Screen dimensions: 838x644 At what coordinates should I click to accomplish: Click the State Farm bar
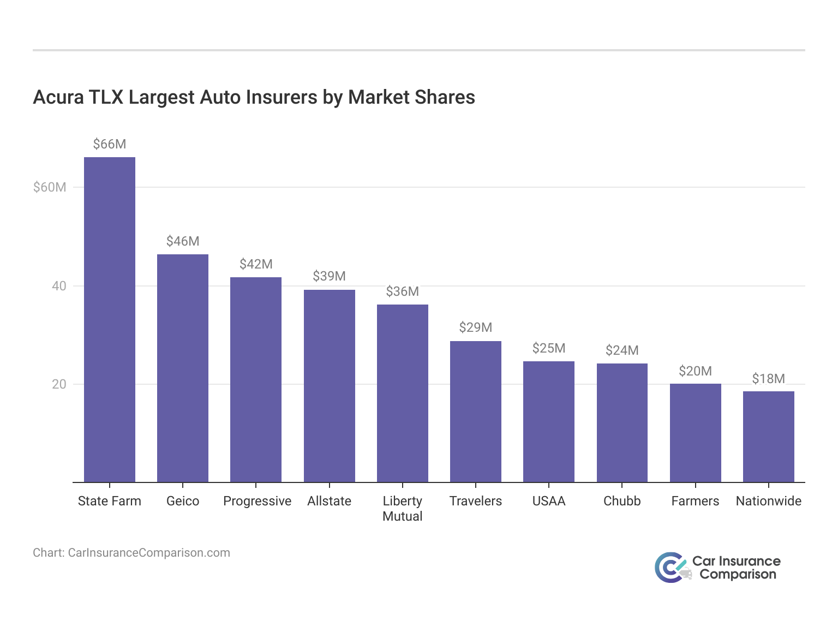[x=110, y=320]
